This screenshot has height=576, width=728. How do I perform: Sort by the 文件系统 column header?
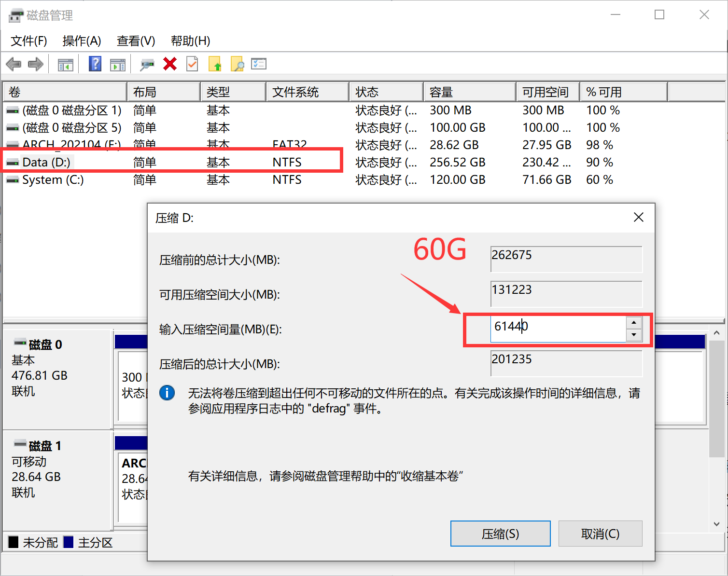pyautogui.click(x=308, y=92)
